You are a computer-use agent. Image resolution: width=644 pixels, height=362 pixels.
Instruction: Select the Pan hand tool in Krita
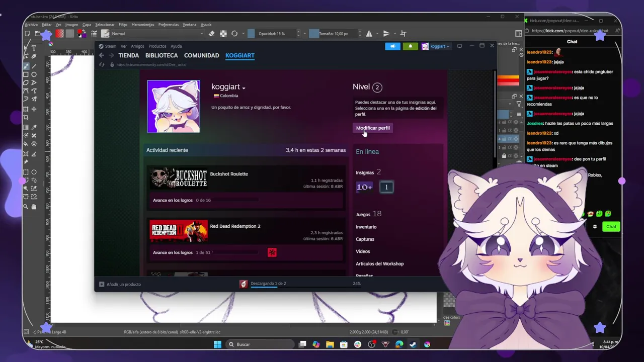34,206
